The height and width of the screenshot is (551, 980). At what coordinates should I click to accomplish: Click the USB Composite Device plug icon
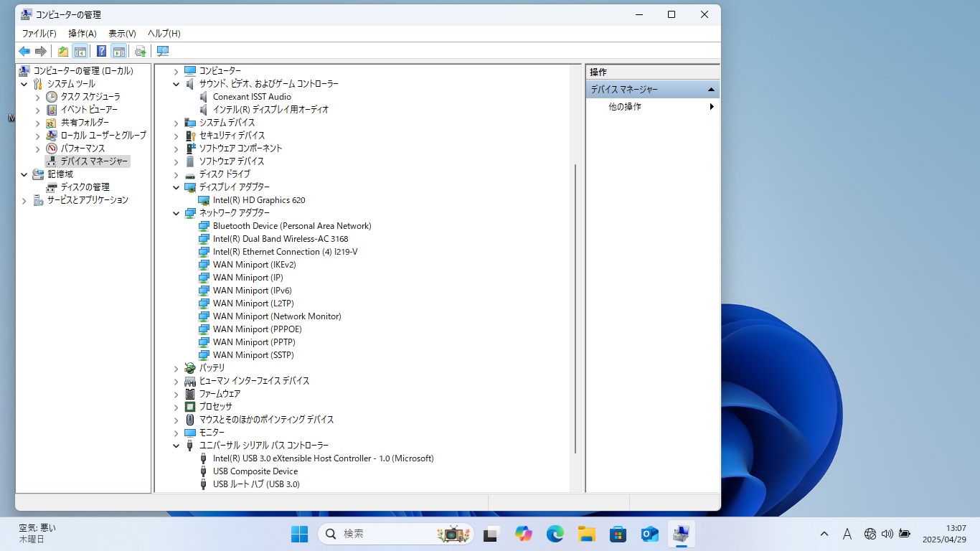pos(204,471)
